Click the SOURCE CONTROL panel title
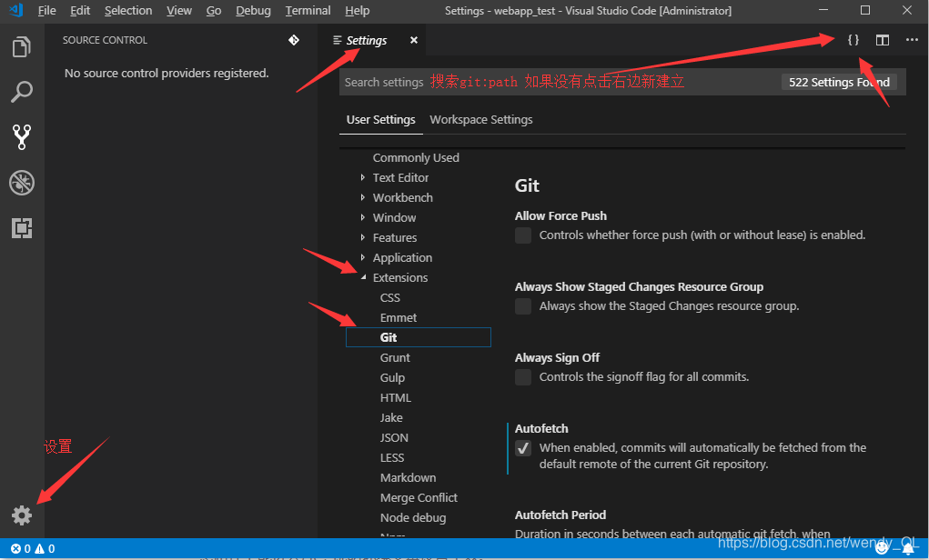This screenshot has width=929, height=560. point(105,40)
